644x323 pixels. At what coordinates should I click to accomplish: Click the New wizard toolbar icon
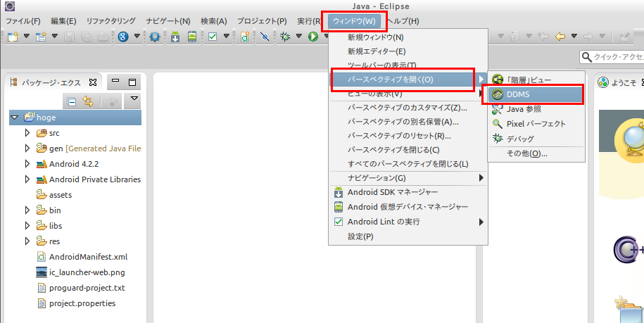pyautogui.click(x=13, y=37)
